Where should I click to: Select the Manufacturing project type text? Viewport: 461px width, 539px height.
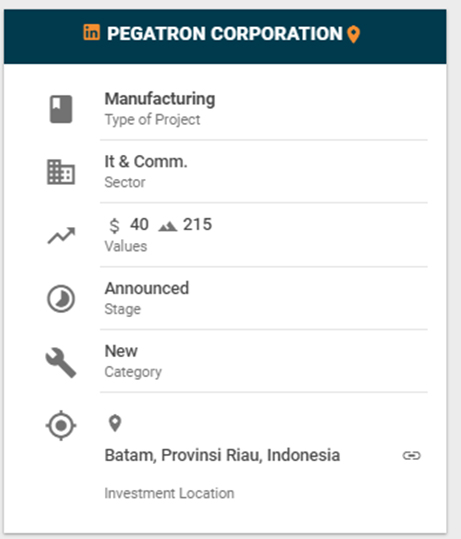click(160, 99)
